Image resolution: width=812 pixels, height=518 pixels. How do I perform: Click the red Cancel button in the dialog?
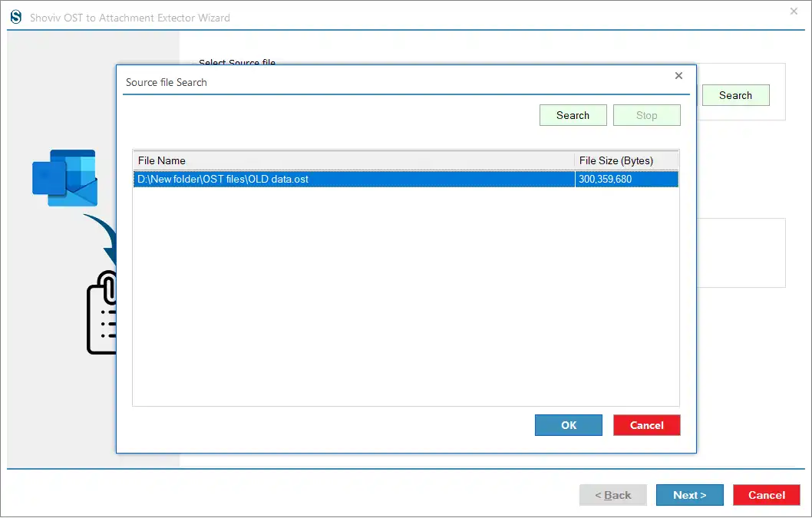point(647,425)
